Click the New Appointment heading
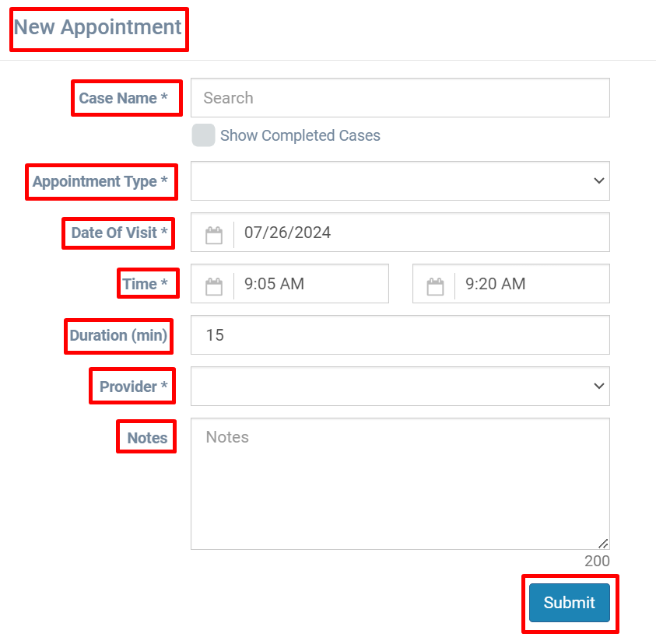The height and width of the screenshot is (644, 656). (98, 27)
